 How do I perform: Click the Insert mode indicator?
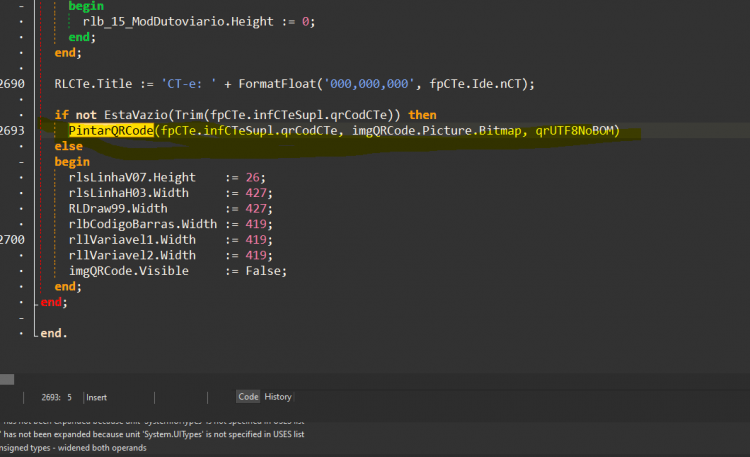pyautogui.click(x=96, y=398)
